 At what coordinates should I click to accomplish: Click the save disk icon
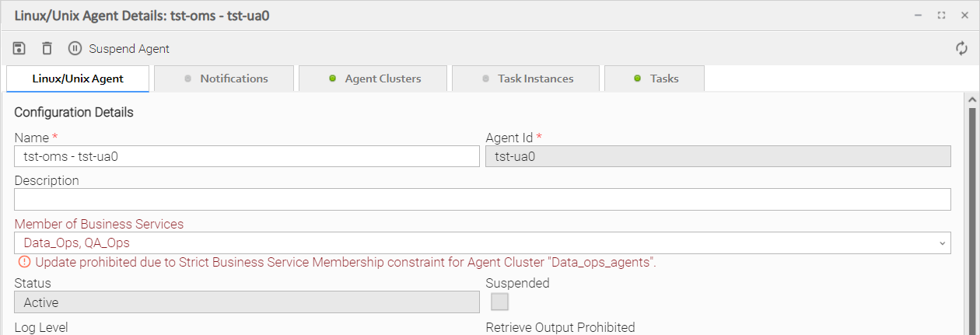pos(19,48)
